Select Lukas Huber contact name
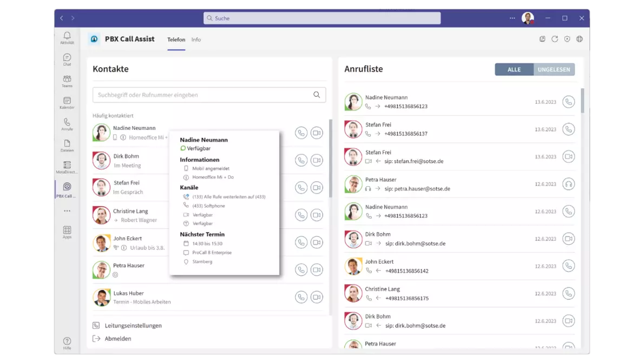The image size is (644, 363). (129, 293)
